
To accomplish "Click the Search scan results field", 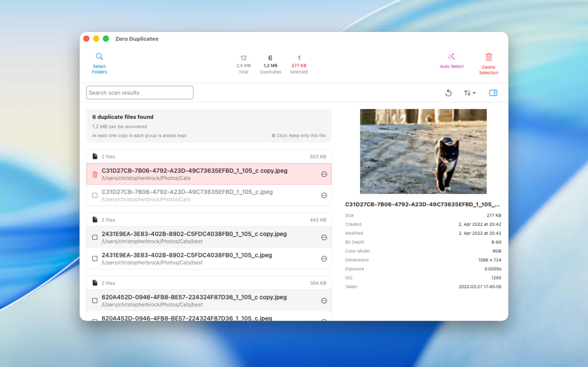I will (140, 93).
